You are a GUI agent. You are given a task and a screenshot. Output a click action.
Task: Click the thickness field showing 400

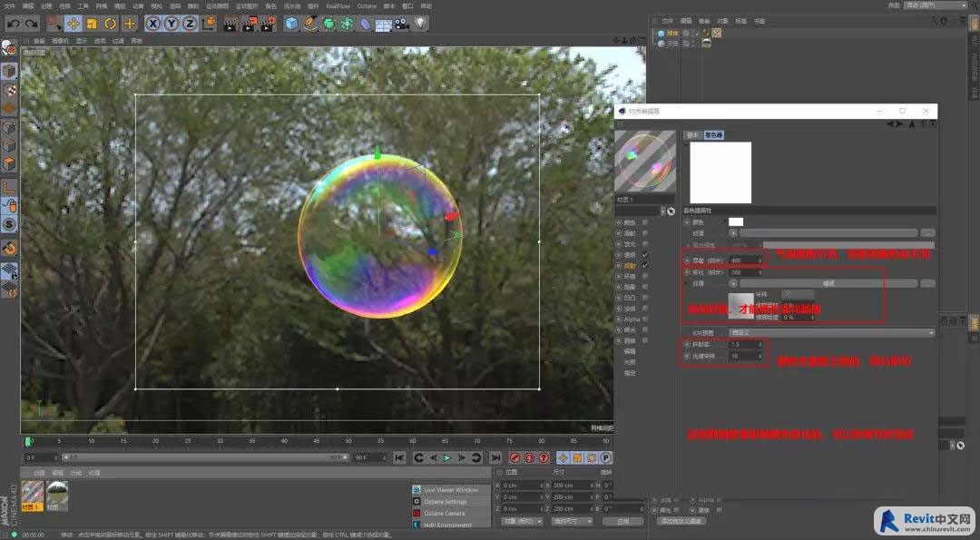click(745, 260)
